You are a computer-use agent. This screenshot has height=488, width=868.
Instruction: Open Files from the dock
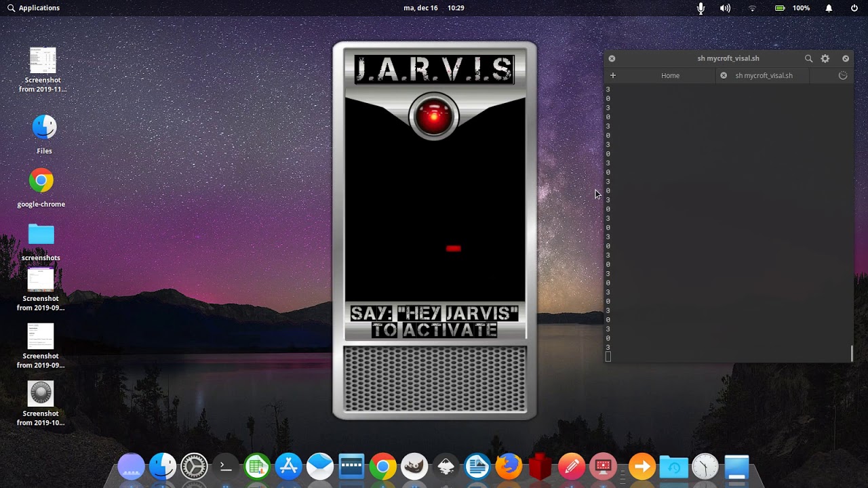click(163, 467)
